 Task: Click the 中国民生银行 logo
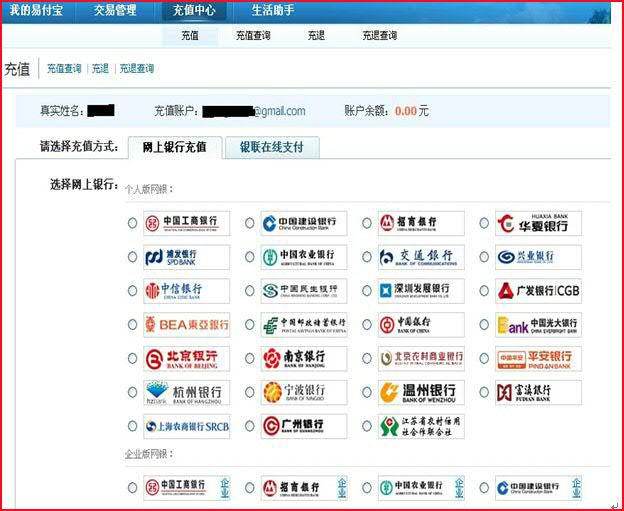[304, 291]
